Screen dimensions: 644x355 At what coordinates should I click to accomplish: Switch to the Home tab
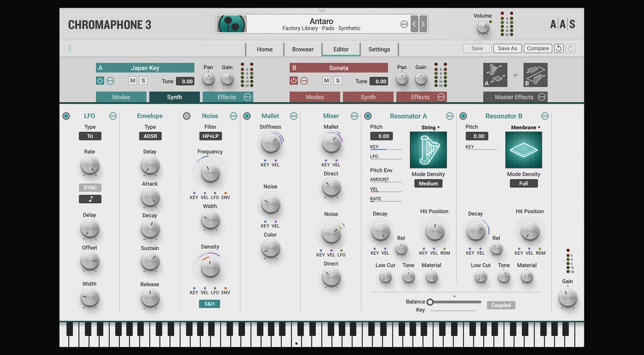(265, 49)
